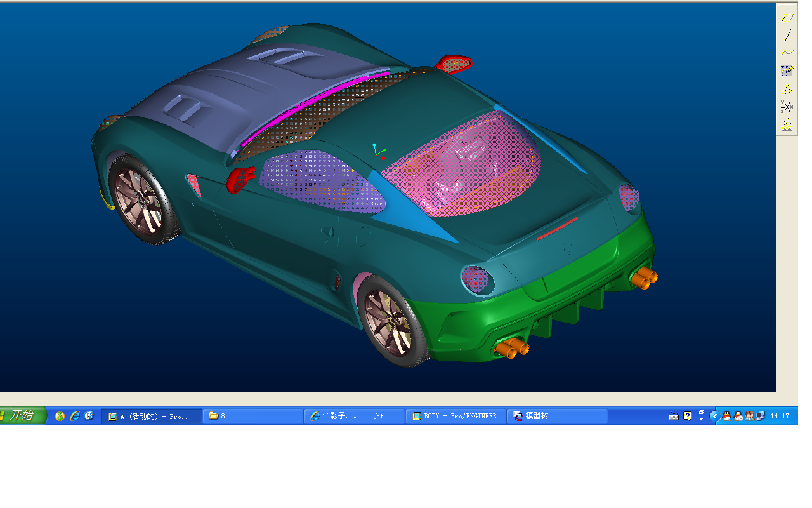Viewport: 812px width, 508px height.
Task: Switch to the 影子 Internet Explorer window
Action: [354, 417]
